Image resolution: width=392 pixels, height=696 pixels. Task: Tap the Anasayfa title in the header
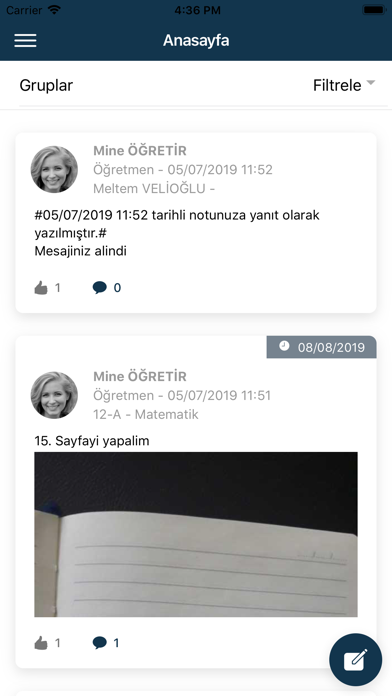pyautogui.click(x=196, y=40)
